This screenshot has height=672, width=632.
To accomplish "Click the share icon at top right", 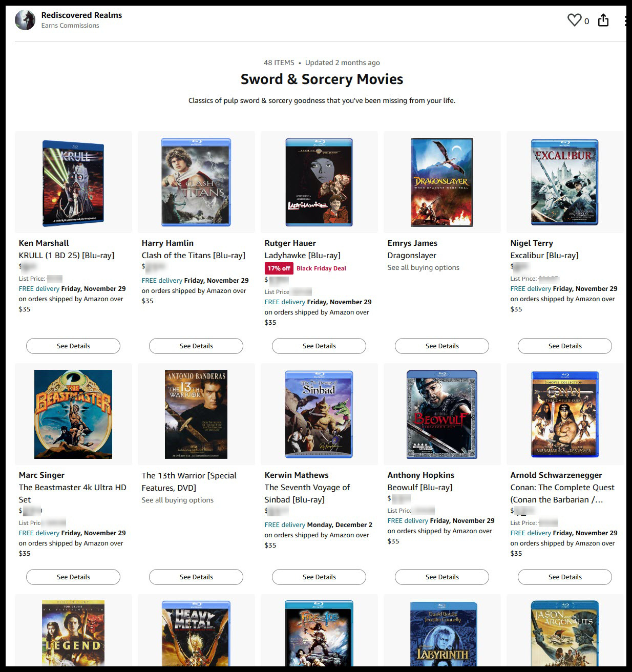I will coord(603,20).
